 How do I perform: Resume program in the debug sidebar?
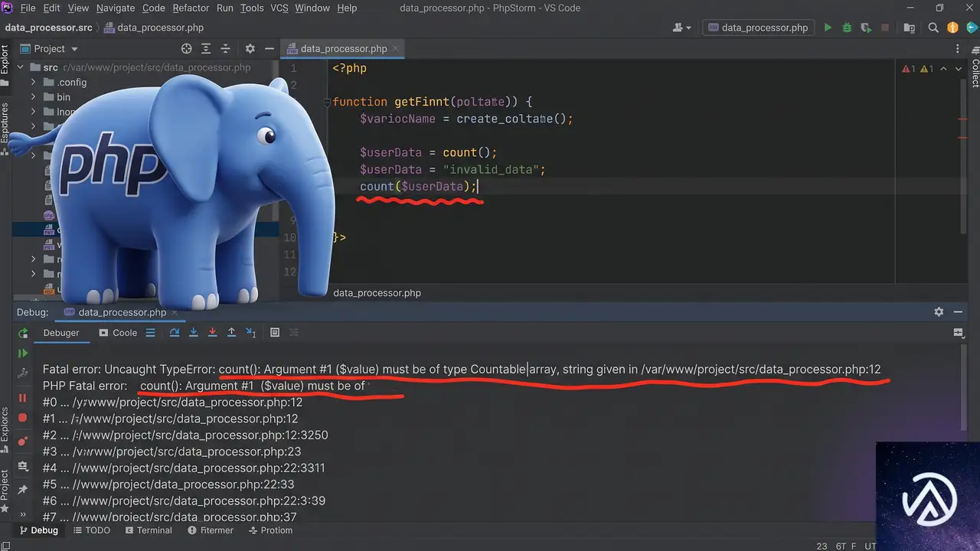pos(23,354)
